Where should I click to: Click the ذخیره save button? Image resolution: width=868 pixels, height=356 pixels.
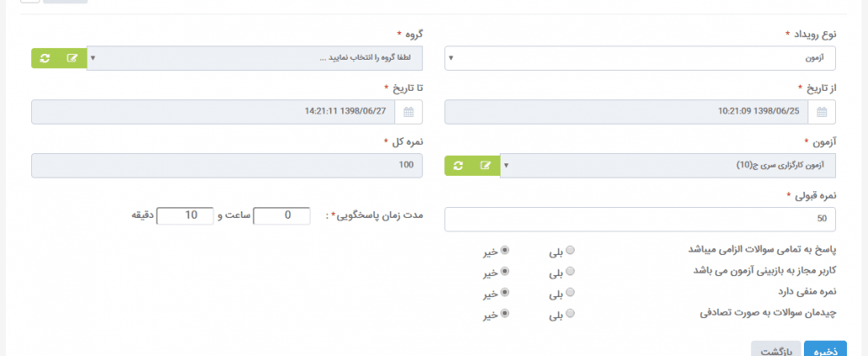pyautogui.click(x=825, y=350)
